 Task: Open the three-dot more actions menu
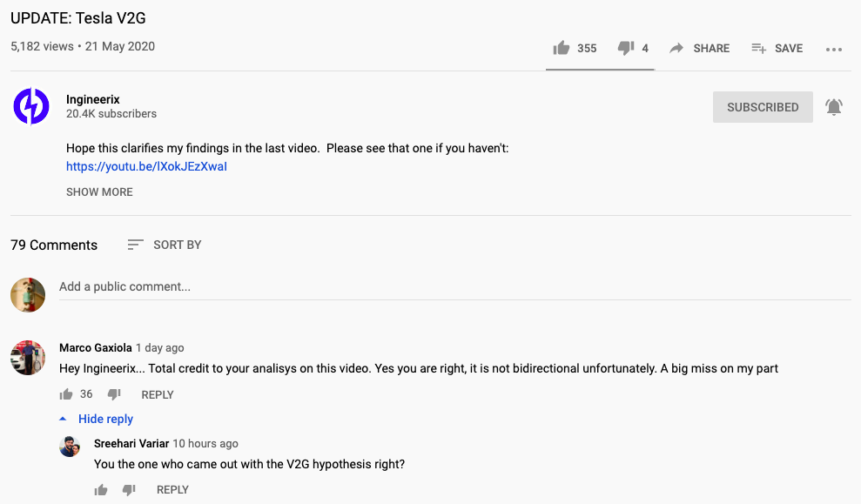(834, 50)
